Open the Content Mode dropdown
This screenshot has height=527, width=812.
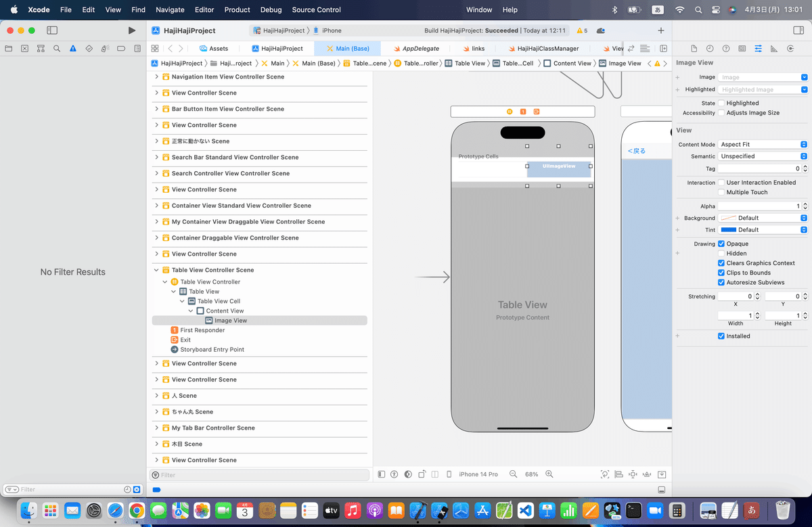pyautogui.click(x=763, y=144)
